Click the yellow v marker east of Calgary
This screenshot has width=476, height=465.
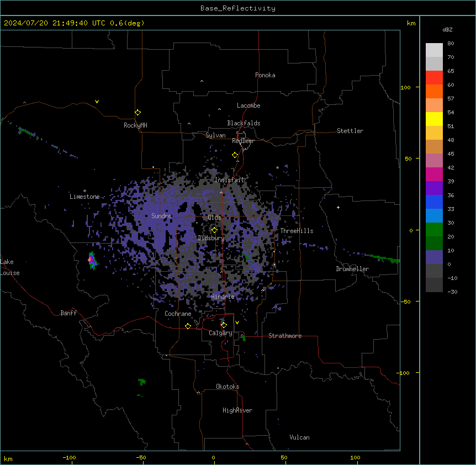click(x=237, y=323)
